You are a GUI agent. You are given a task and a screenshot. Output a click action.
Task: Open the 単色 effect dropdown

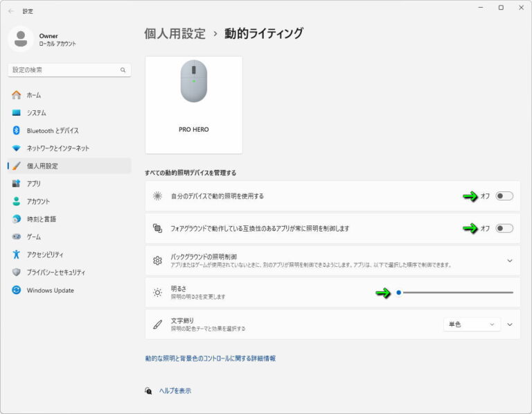[472, 324]
